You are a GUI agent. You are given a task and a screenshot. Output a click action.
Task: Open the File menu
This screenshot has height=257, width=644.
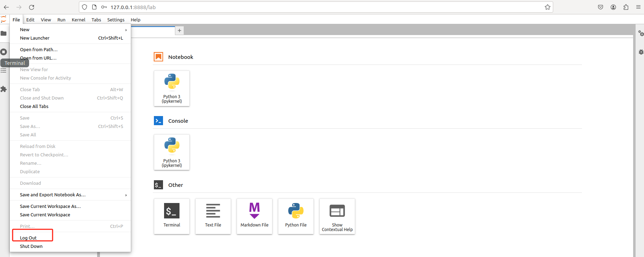click(16, 20)
